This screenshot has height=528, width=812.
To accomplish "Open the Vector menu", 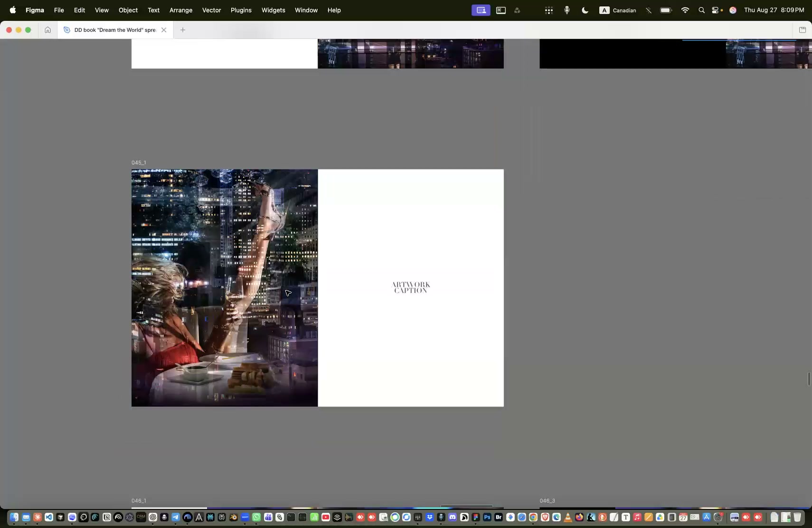I will coord(211,10).
